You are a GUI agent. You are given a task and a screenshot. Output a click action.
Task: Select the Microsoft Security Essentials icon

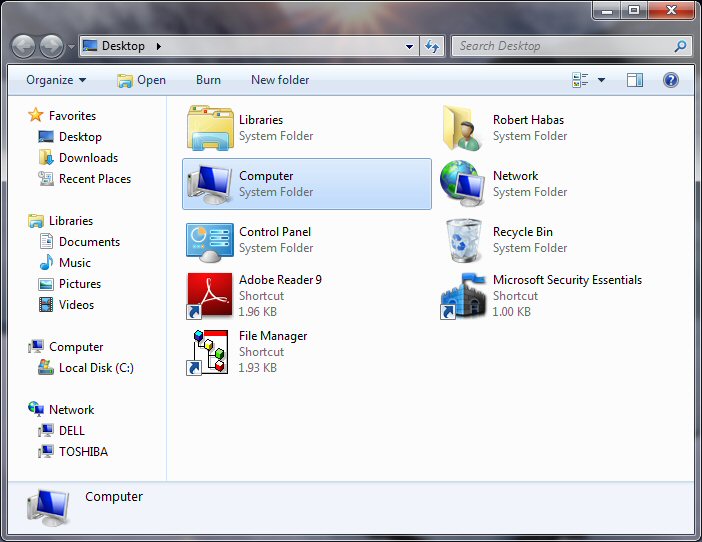463,296
